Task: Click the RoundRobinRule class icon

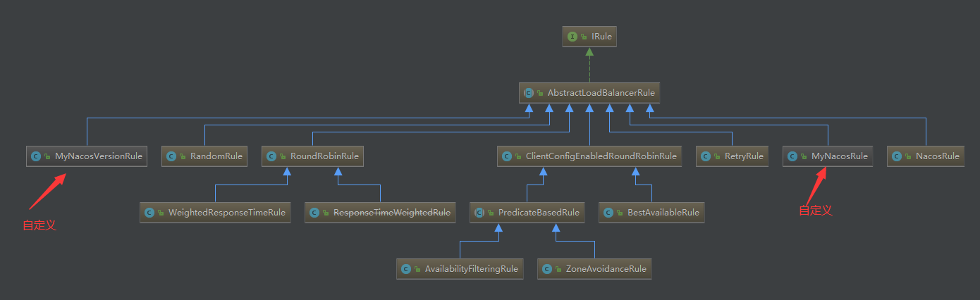Action: pos(271,156)
